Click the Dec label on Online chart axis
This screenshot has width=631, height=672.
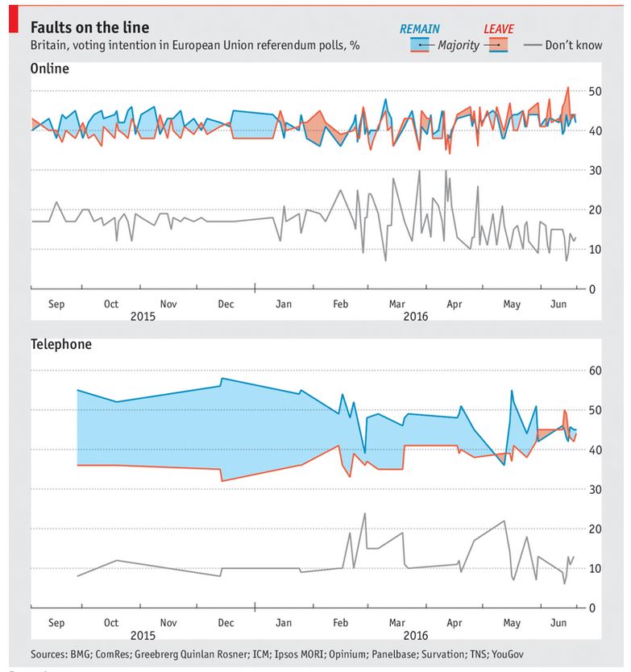coord(226,304)
